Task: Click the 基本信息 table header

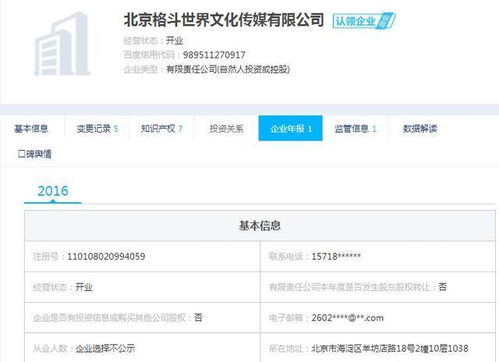Action: (x=260, y=226)
